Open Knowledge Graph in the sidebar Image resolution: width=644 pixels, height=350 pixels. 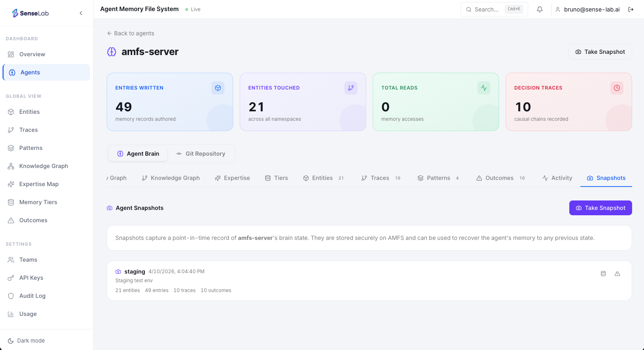coord(44,166)
